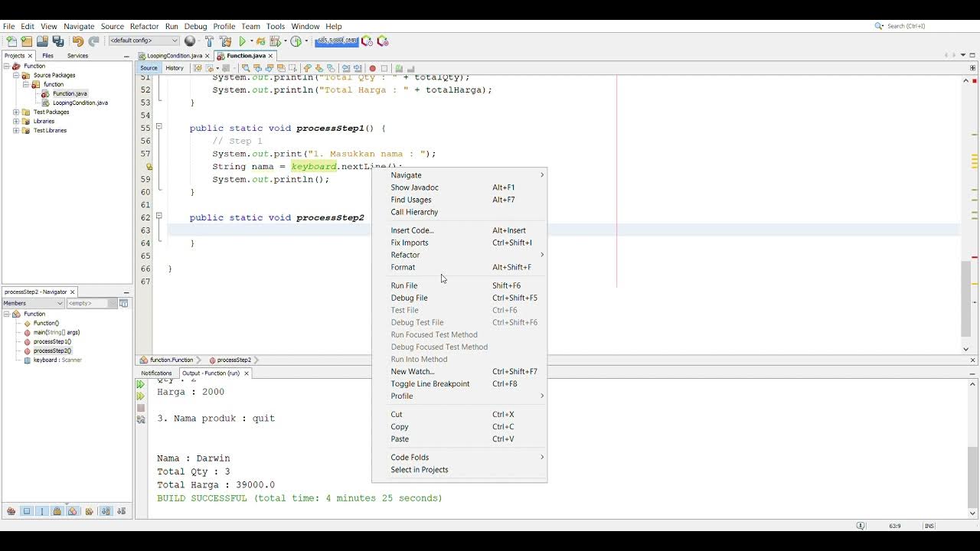This screenshot has width=980, height=551.
Task: Open the Refactor menu in menu bar
Action: tap(144, 26)
